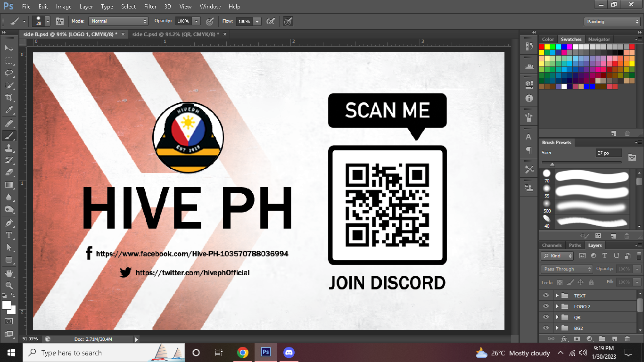The image size is (644, 362).
Task: Open the brush preset picker arrow
Action: (x=48, y=21)
